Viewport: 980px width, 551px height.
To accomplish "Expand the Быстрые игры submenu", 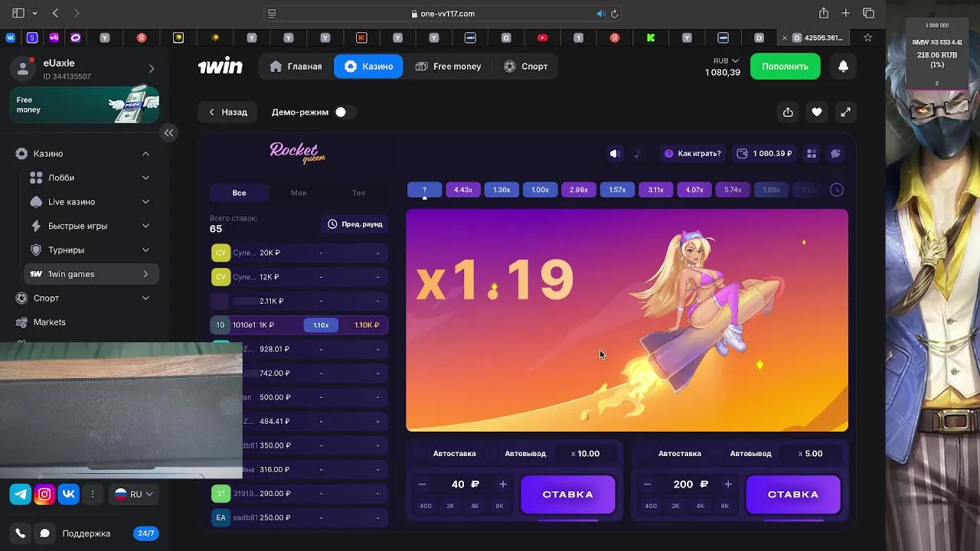I will click(x=145, y=226).
